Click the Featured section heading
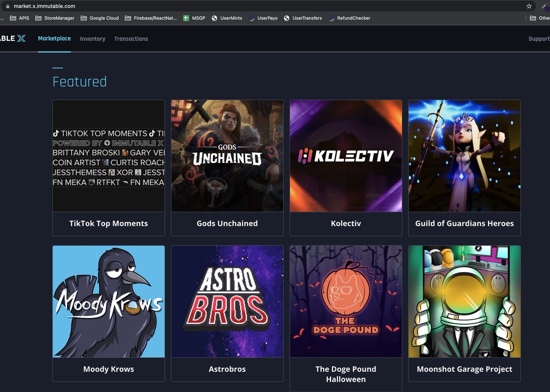This screenshot has height=392, width=550. coord(80,82)
